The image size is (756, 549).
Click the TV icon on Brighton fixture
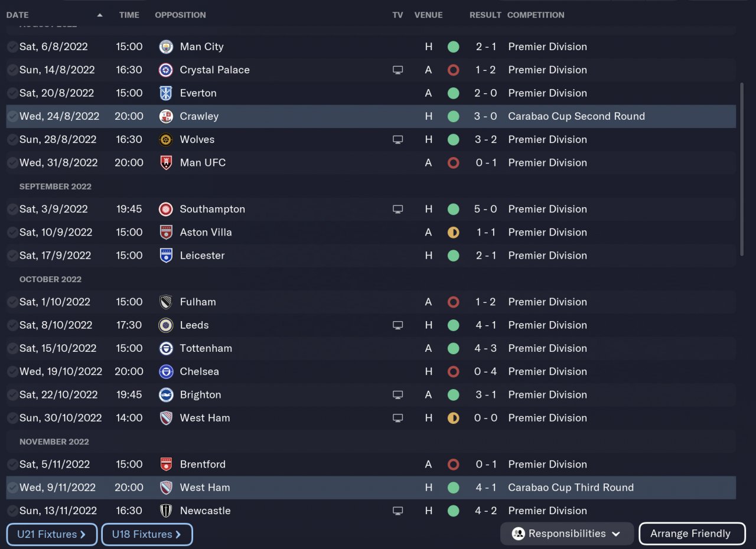[398, 395]
